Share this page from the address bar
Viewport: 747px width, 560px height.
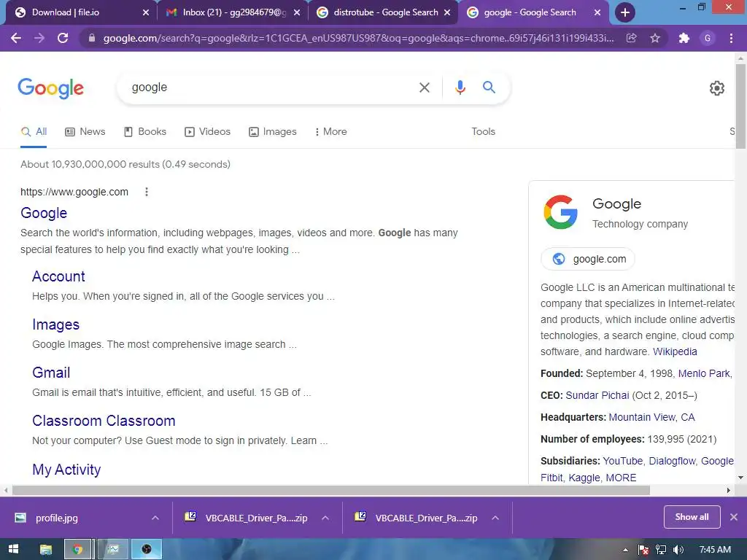(631, 38)
